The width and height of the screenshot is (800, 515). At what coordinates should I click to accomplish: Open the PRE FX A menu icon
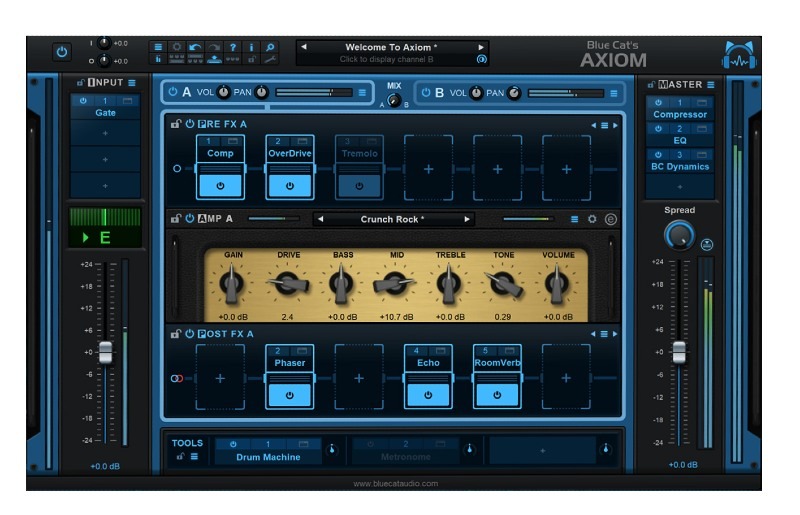605,125
